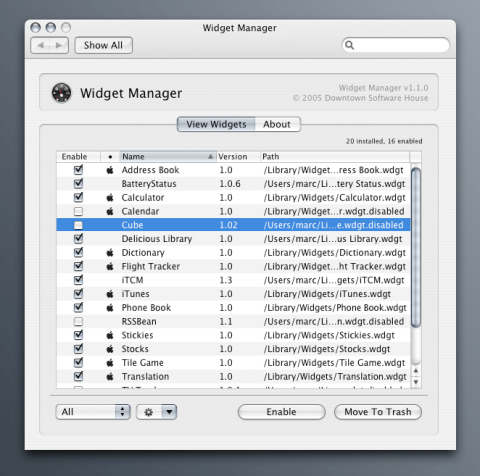Click the /Library/Widgets/Dictionary.wdgt path

click(x=335, y=253)
